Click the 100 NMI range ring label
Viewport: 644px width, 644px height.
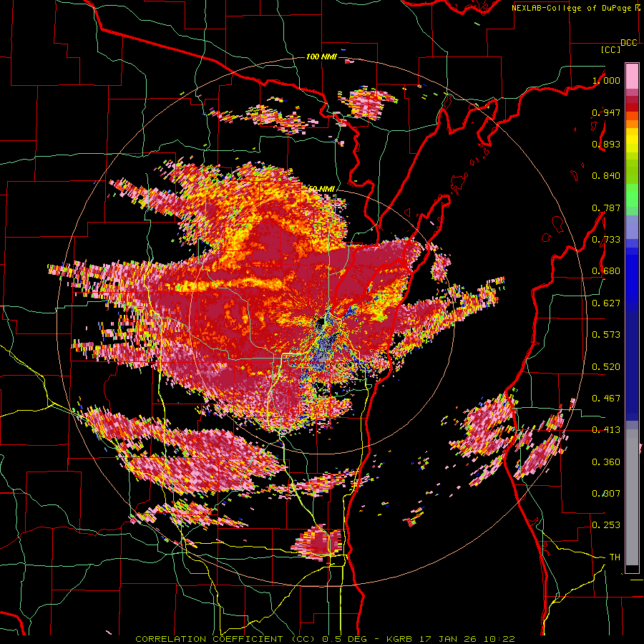pyautogui.click(x=321, y=57)
